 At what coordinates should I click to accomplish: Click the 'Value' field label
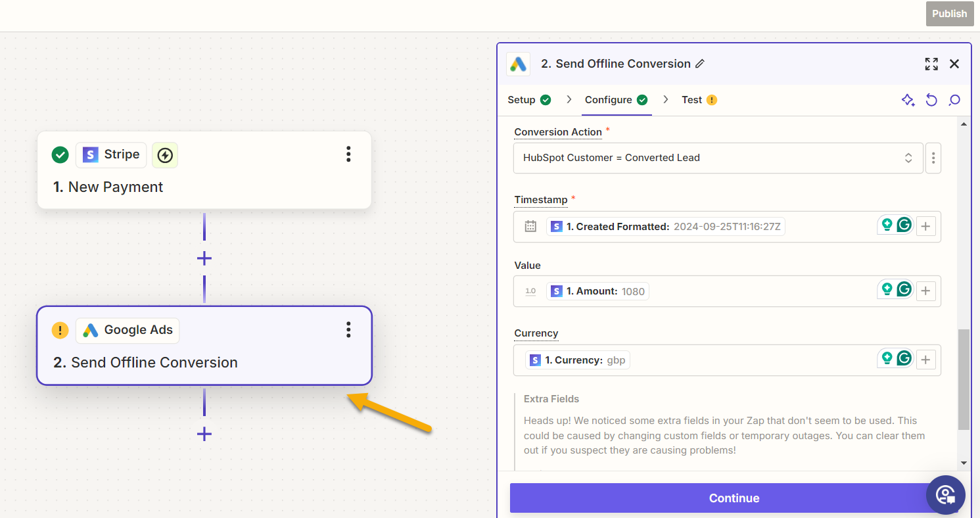[527, 266]
